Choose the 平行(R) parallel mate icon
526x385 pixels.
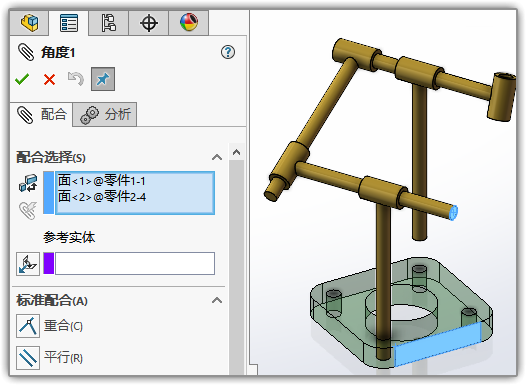tap(28, 358)
